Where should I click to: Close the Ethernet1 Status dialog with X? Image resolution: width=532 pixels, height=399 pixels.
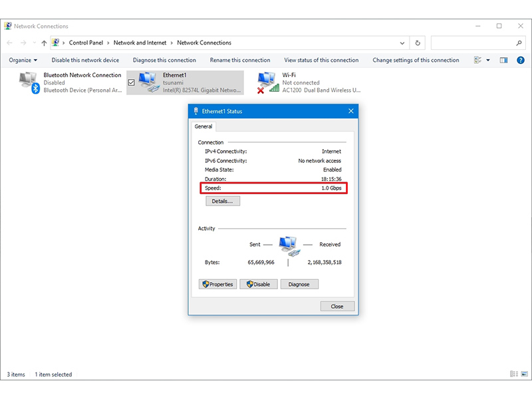pyautogui.click(x=351, y=111)
